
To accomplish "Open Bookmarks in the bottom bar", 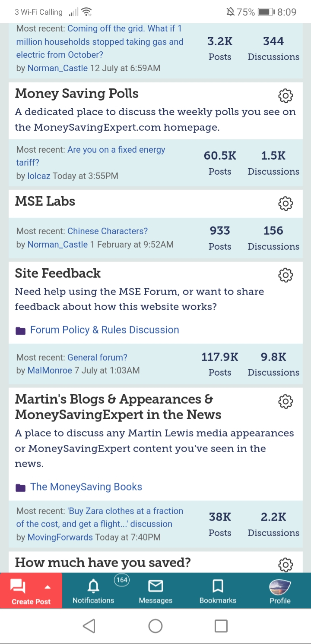I will 218,591.
